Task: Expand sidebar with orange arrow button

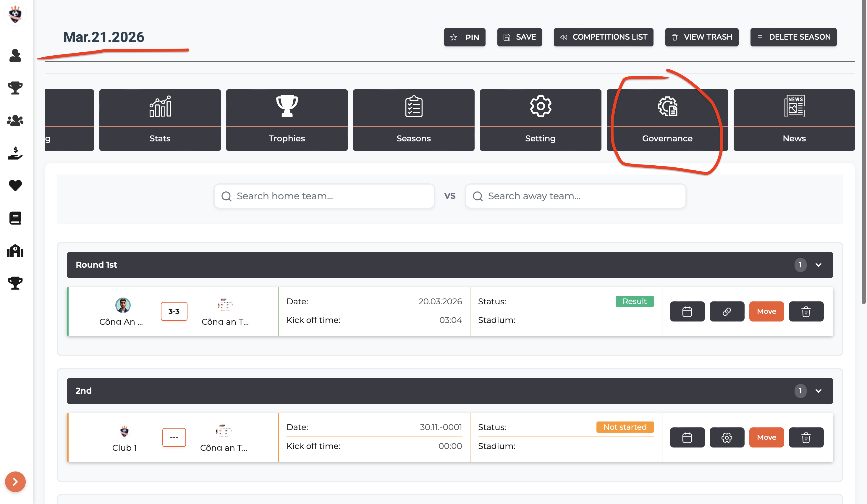Action: (15, 481)
